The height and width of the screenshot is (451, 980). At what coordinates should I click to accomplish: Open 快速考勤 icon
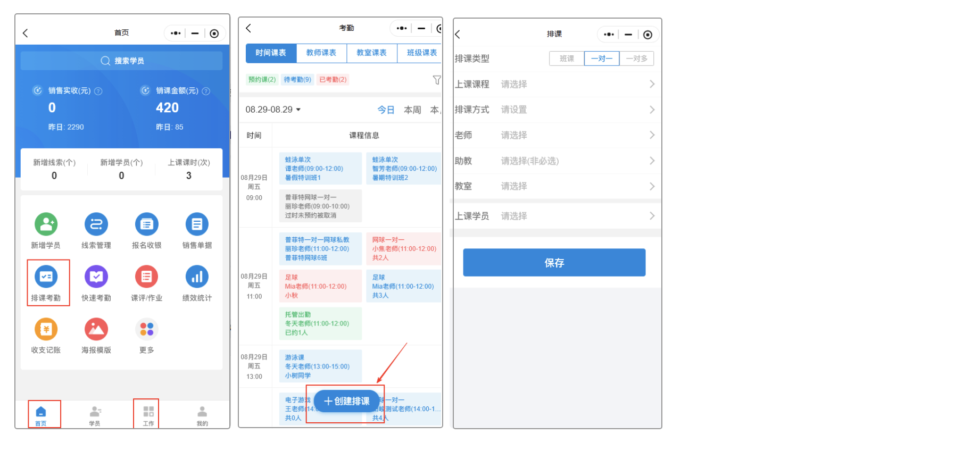tap(96, 277)
